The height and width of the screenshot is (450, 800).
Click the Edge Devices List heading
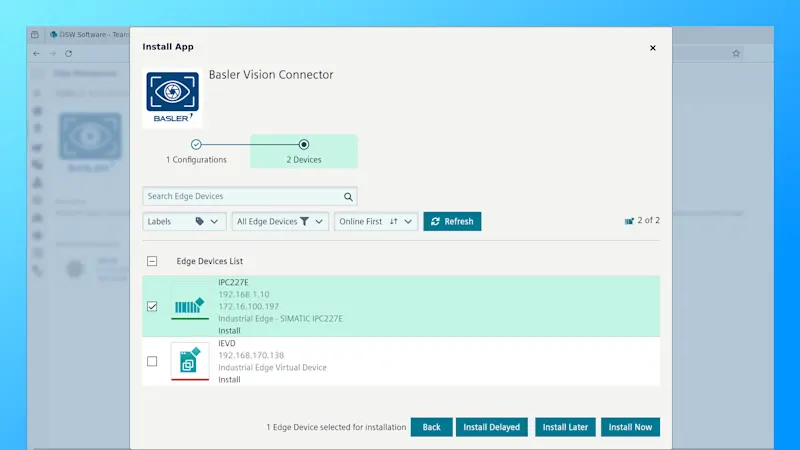(209, 261)
